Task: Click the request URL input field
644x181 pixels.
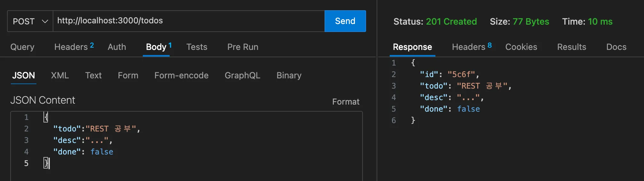Action: click(188, 21)
